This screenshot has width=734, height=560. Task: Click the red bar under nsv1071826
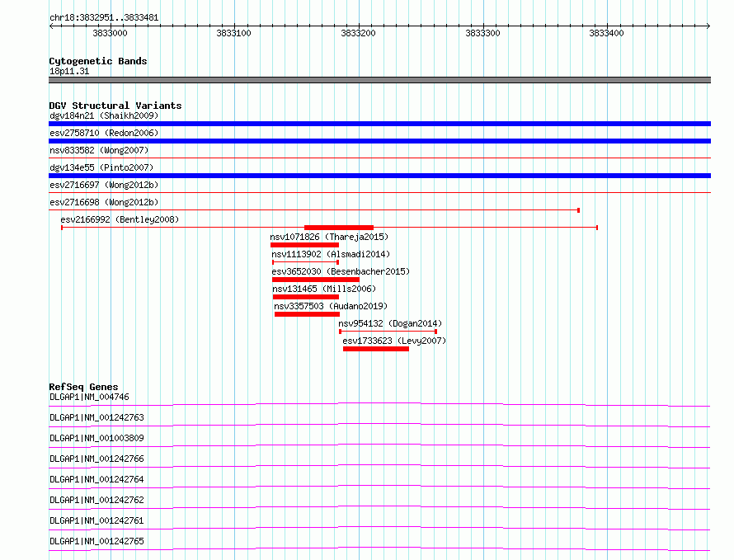pos(305,245)
